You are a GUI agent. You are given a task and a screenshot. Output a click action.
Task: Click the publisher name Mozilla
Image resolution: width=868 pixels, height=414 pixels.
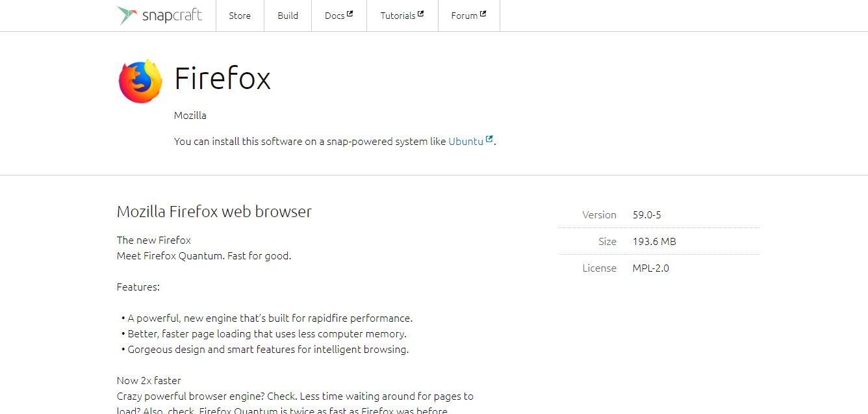coord(190,116)
